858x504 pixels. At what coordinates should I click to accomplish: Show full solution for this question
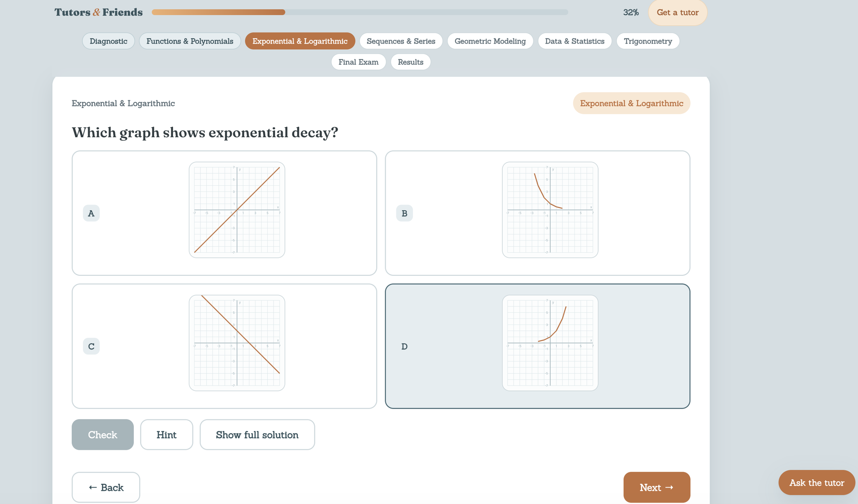257,435
